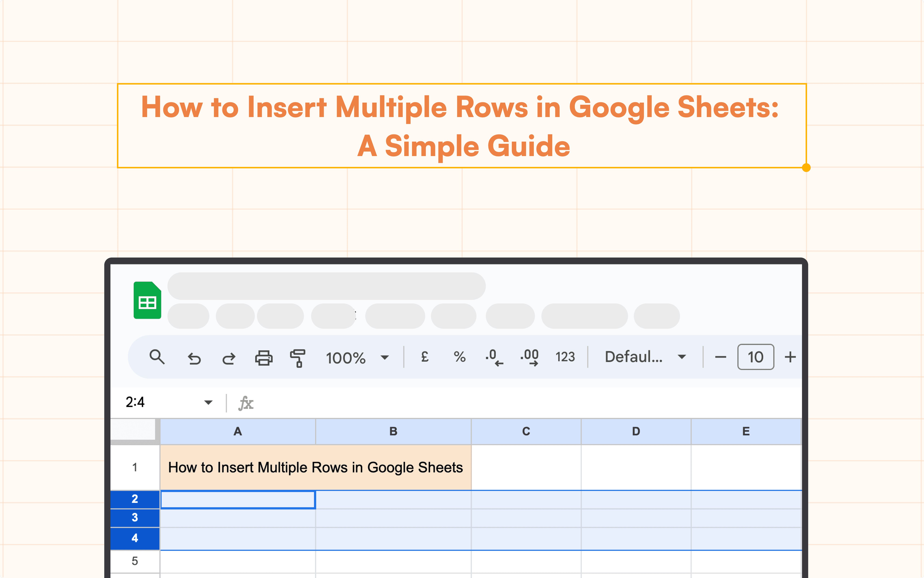The height and width of the screenshot is (578, 924).
Task: Click the name box showing 2:4
Action: [135, 402]
